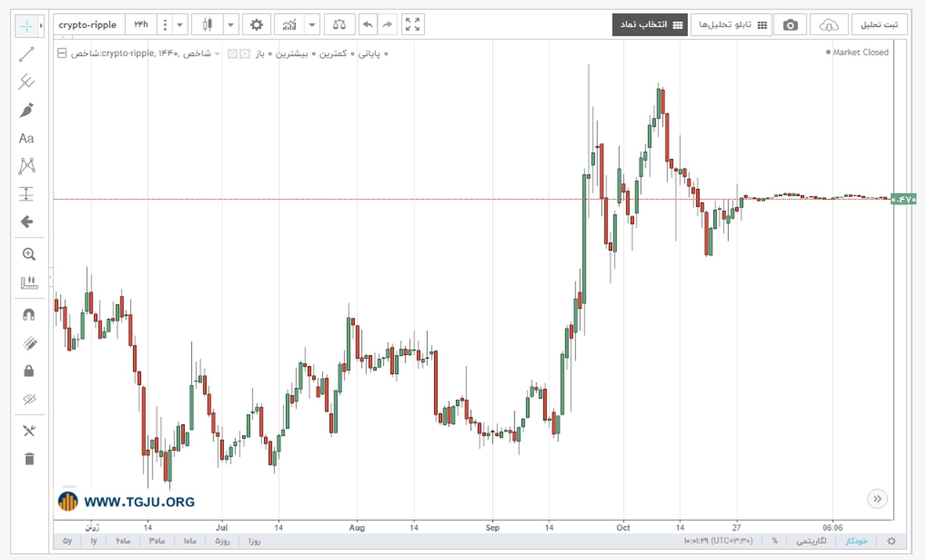
Task: Pick the brush drawing tool
Action: click(x=26, y=110)
